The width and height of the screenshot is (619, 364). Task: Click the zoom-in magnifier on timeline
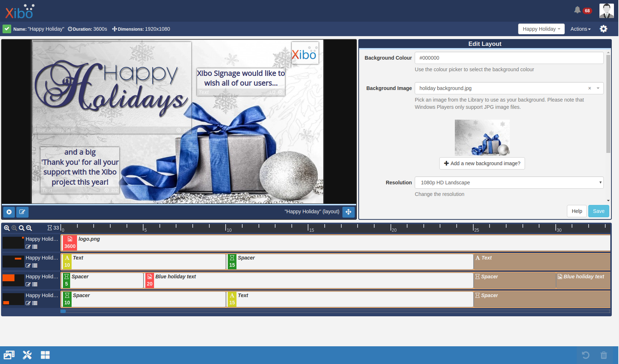[7, 228]
